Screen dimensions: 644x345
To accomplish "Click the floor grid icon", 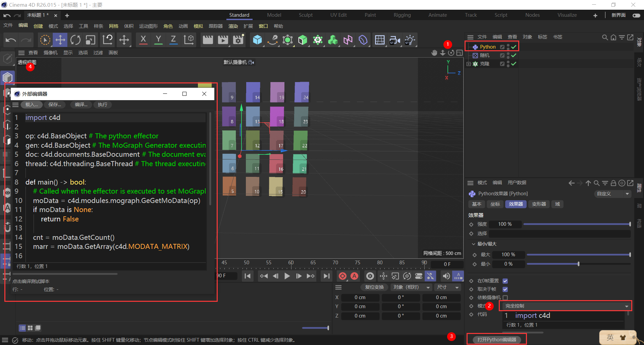I will coord(380,40).
